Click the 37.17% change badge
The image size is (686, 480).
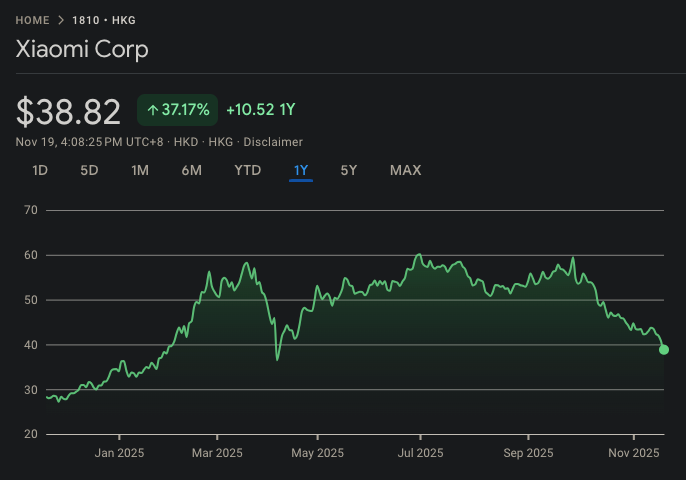(x=177, y=110)
